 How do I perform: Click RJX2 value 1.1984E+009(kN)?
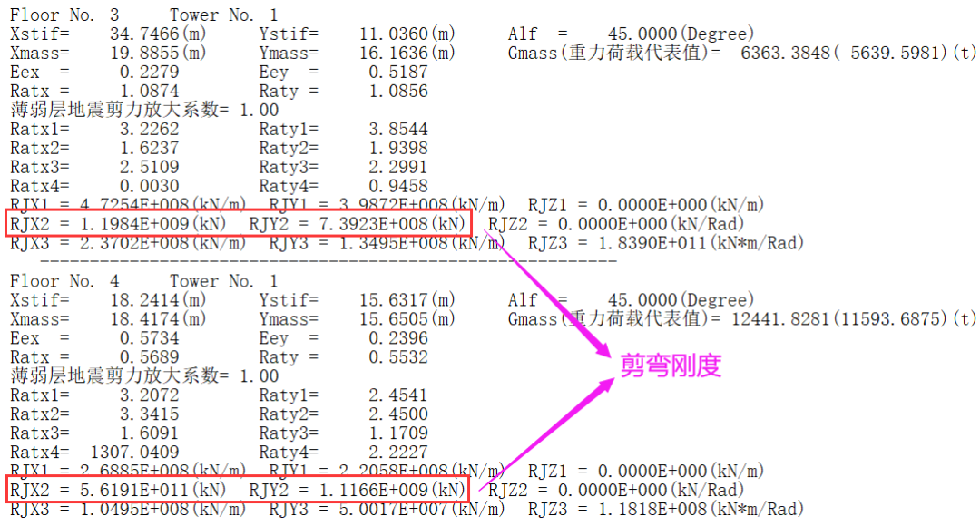153,224
